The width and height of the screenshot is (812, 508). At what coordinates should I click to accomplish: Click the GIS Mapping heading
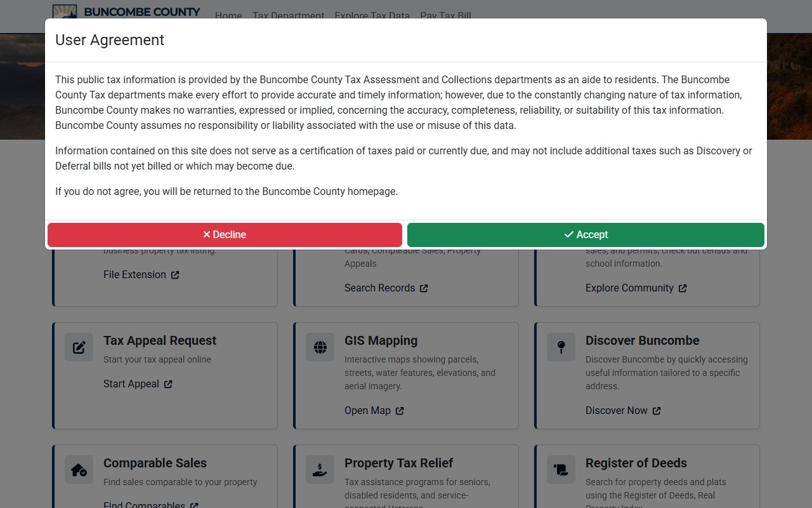click(381, 340)
